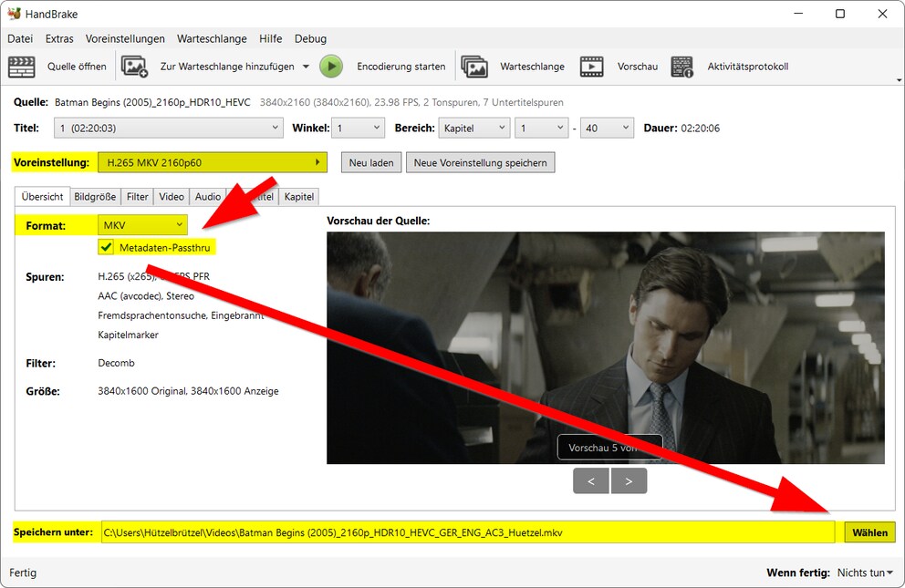Show the next preview frame with the arrow
The width and height of the screenshot is (905, 588).
629,480
